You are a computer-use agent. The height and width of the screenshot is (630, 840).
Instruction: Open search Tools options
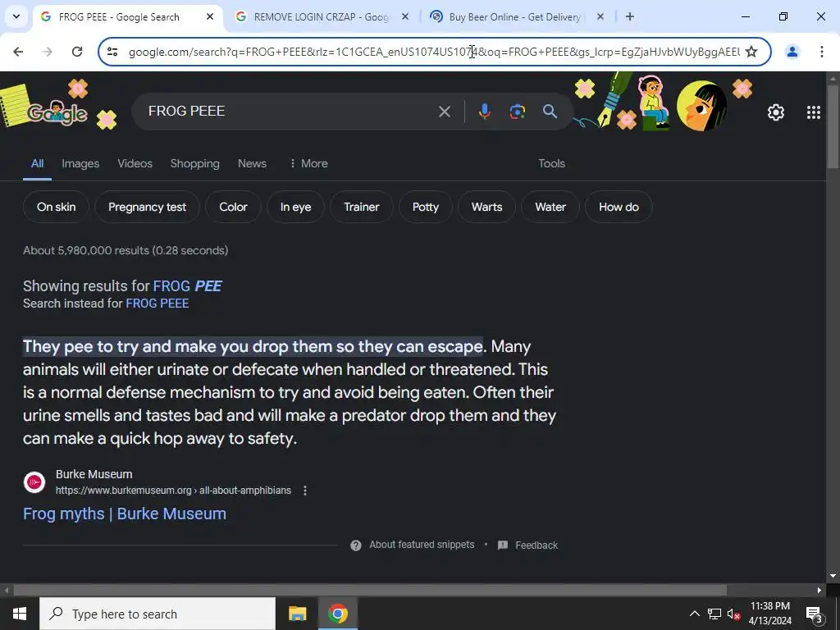point(551,163)
